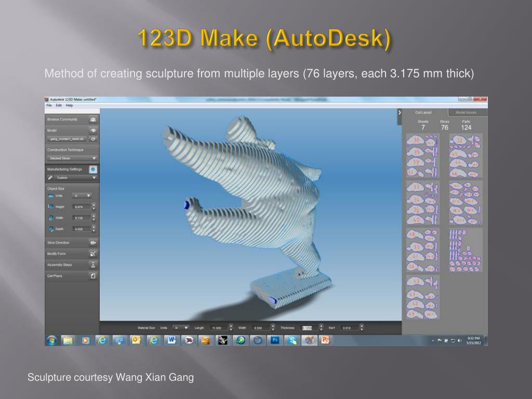Click the material Width field
This screenshot has width=532, height=399.
261,328
